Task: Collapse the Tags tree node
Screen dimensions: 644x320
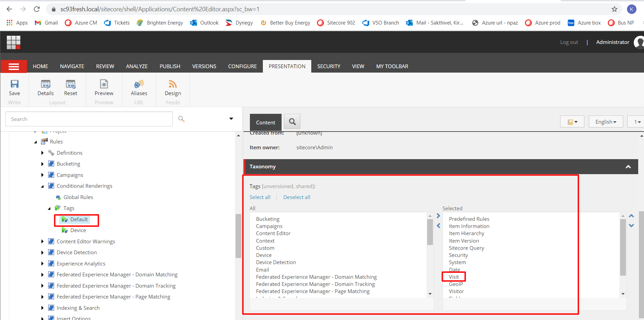Action: (x=49, y=208)
